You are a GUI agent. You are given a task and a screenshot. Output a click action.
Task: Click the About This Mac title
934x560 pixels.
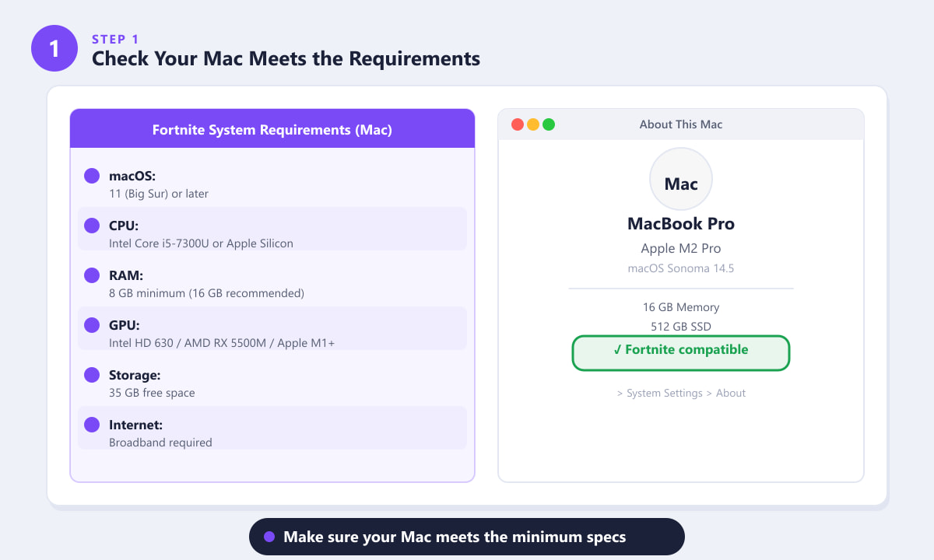point(681,124)
